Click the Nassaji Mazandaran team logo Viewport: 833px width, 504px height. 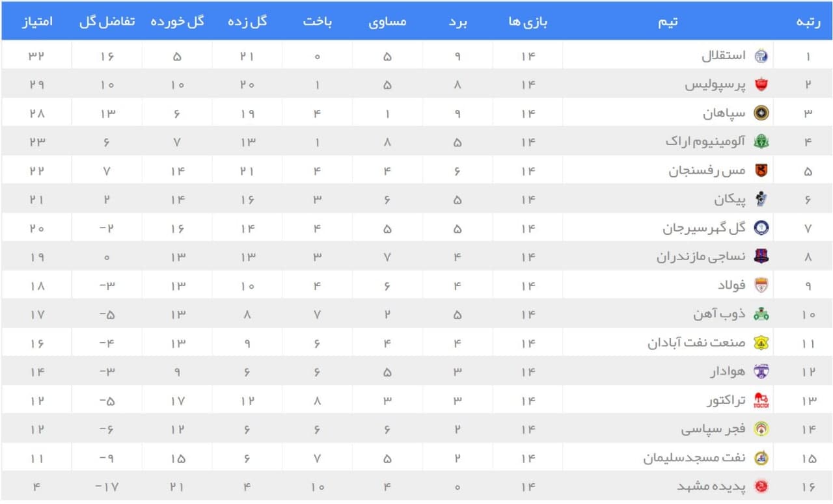761,257
